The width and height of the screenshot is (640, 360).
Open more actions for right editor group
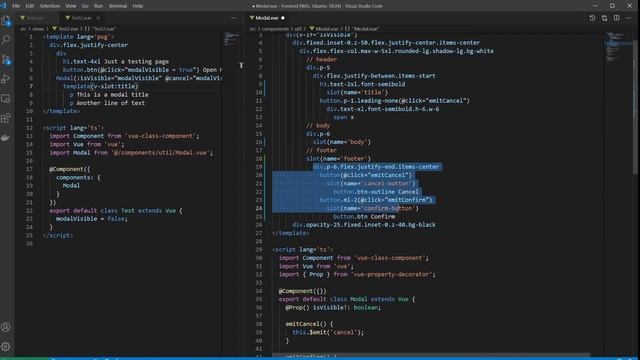point(629,18)
